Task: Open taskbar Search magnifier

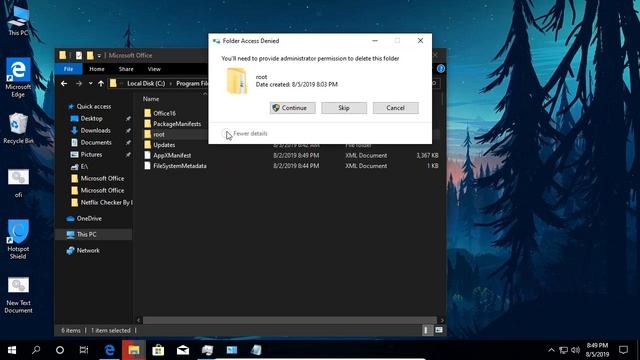Action: 36,350
